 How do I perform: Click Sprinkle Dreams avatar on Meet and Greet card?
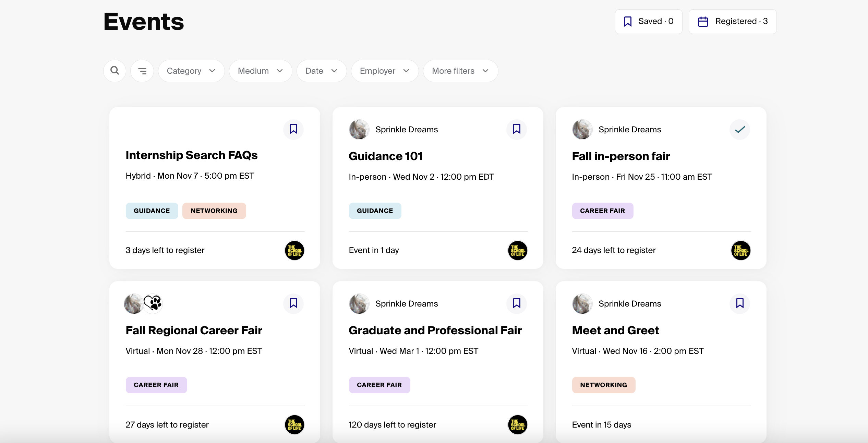click(x=582, y=303)
